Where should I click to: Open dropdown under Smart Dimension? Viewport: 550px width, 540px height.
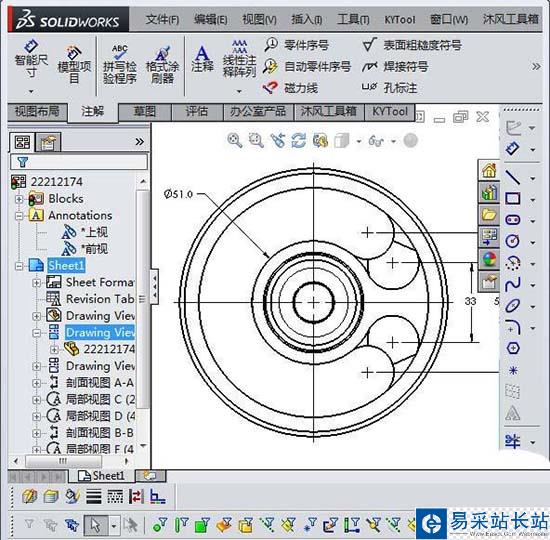[x=31, y=92]
